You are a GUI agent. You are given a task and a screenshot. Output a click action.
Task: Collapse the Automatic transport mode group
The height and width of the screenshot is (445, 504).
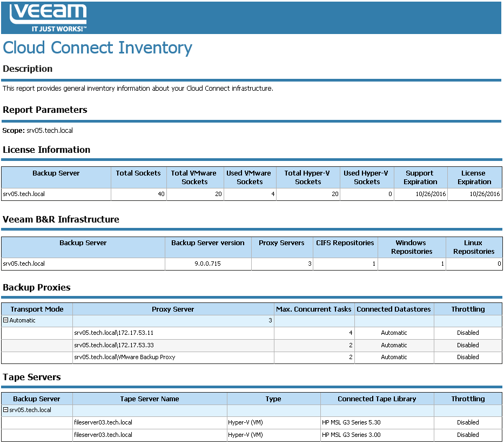coord(5,320)
